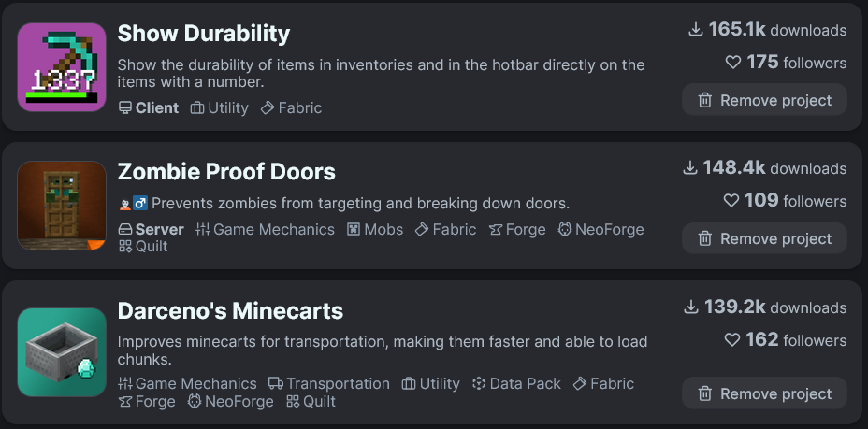
Task: Select the Transportation category tag
Action: 328,383
